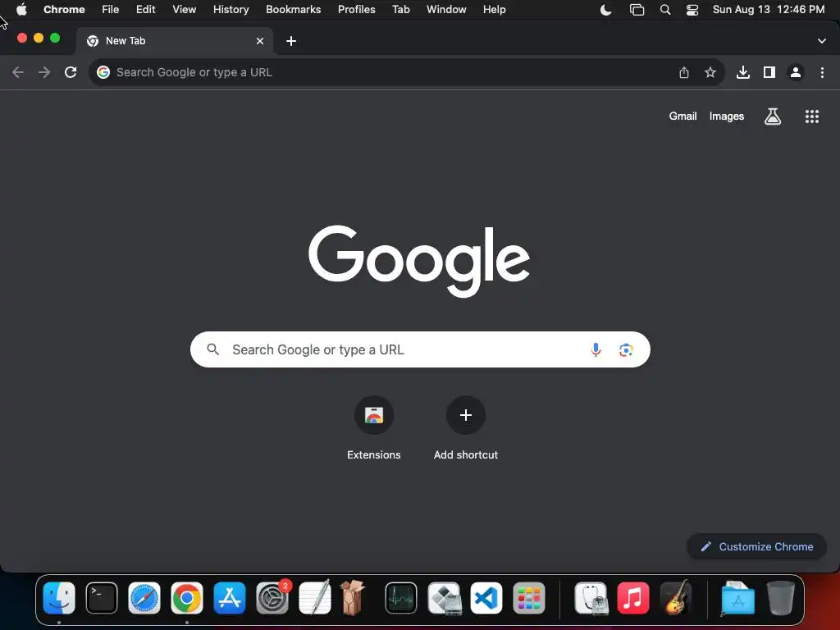Click Customize Chrome button
Viewport: 840px width, 630px height.
click(757, 546)
